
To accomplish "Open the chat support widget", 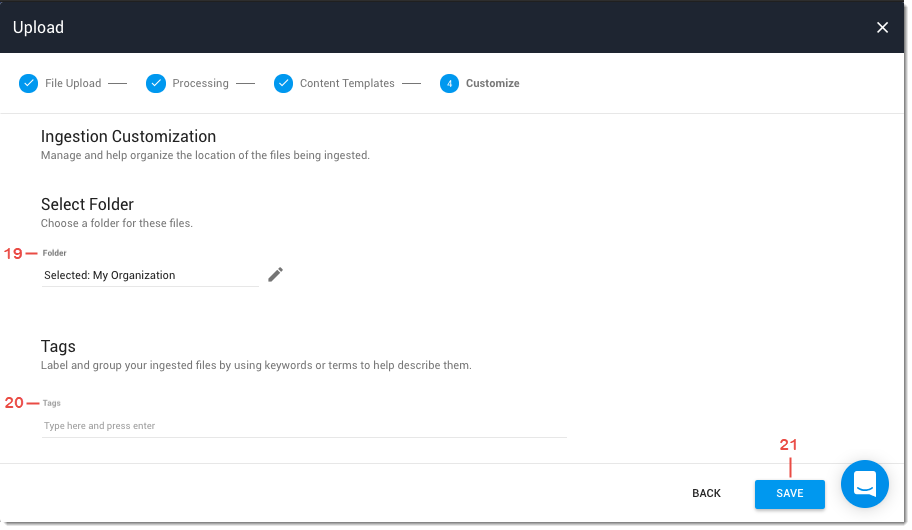I will [x=864, y=484].
